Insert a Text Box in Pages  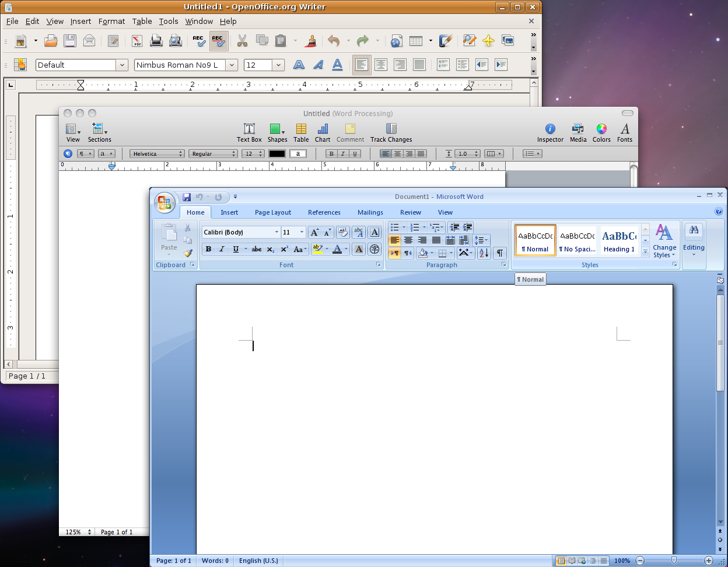click(249, 132)
